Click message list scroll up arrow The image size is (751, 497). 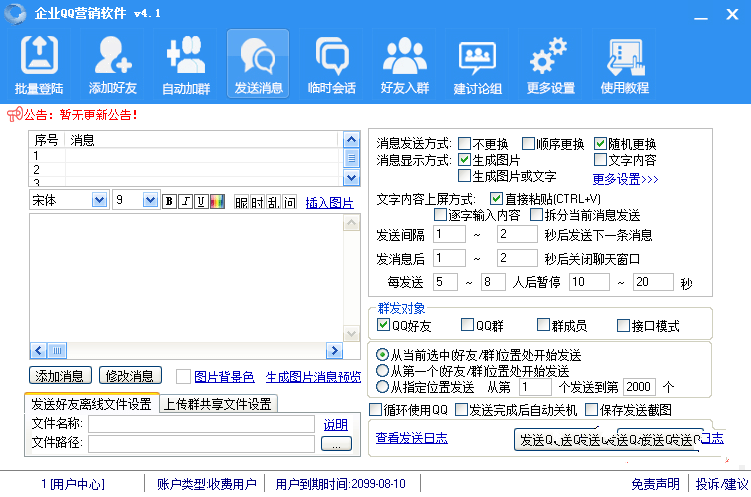click(x=352, y=140)
